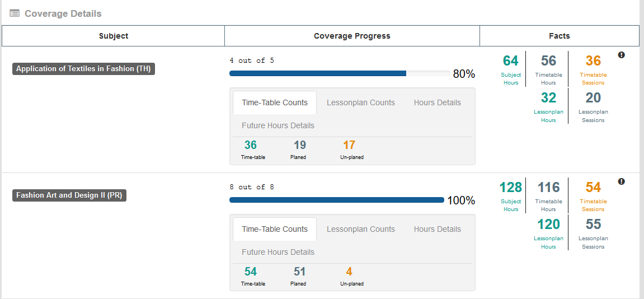Click the 120 Lessonplan Hours fact

(548, 233)
